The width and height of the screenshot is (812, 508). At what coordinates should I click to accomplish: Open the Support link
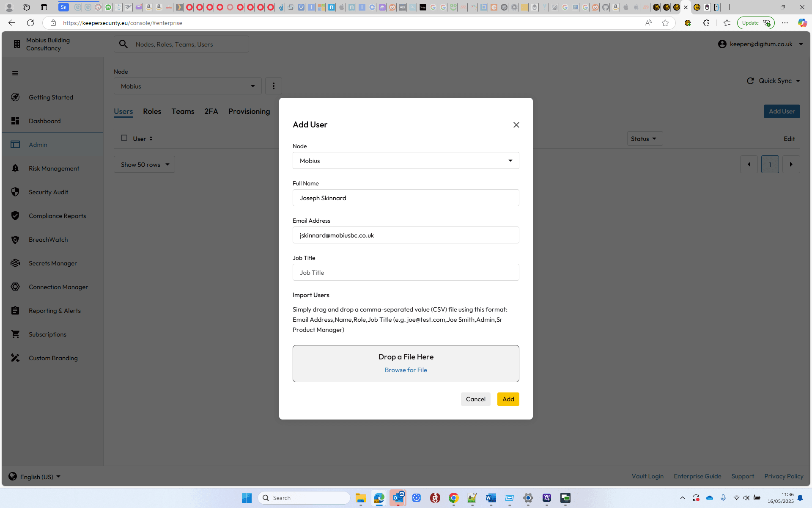(743, 476)
